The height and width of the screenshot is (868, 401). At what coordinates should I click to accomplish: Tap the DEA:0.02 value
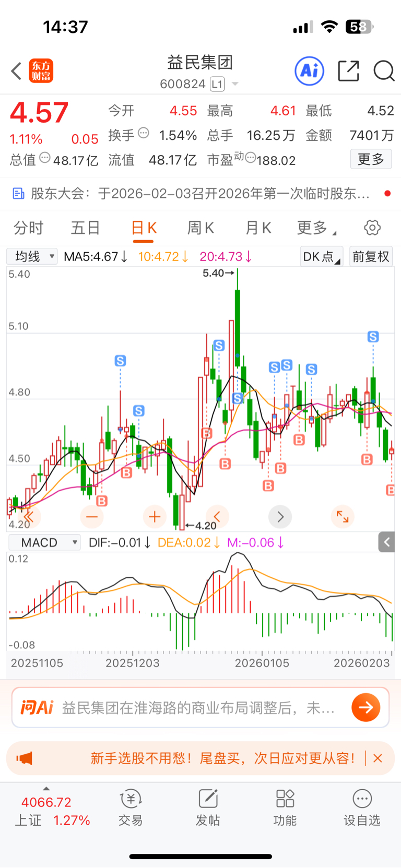pyautogui.click(x=189, y=542)
